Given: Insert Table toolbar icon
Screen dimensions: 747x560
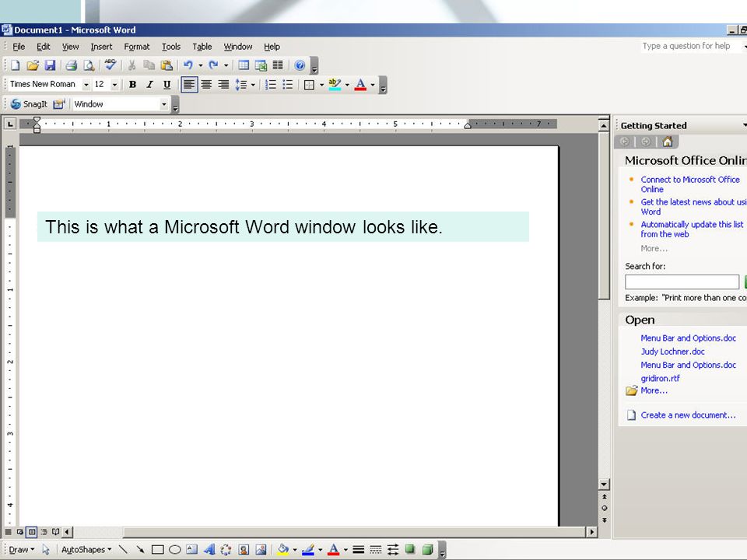Looking at the screenshot, I should pyautogui.click(x=244, y=65).
